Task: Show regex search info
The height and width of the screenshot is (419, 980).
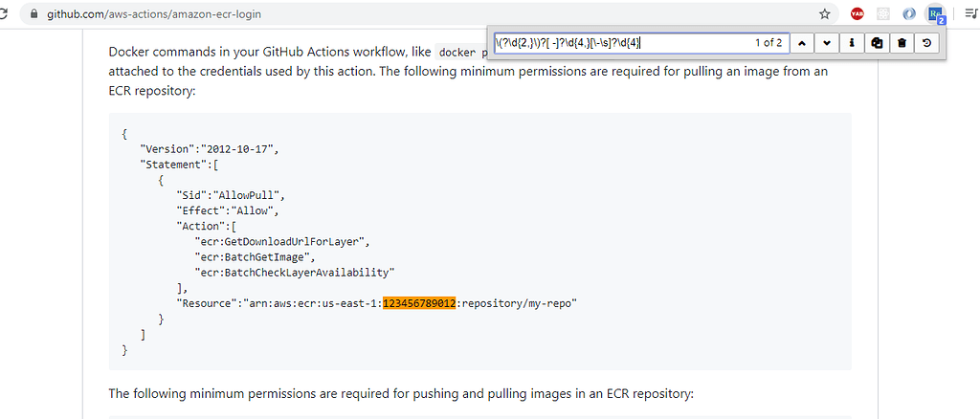Action: click(x=852, y=43)
